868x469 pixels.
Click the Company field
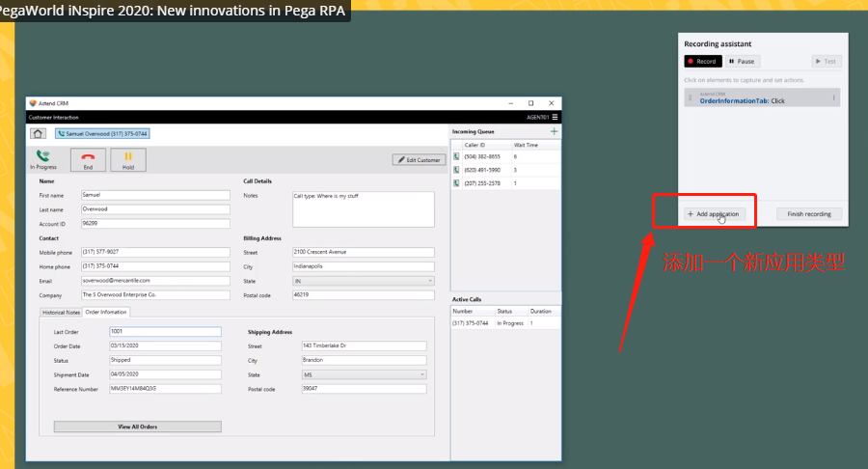(x=155, y=295)
